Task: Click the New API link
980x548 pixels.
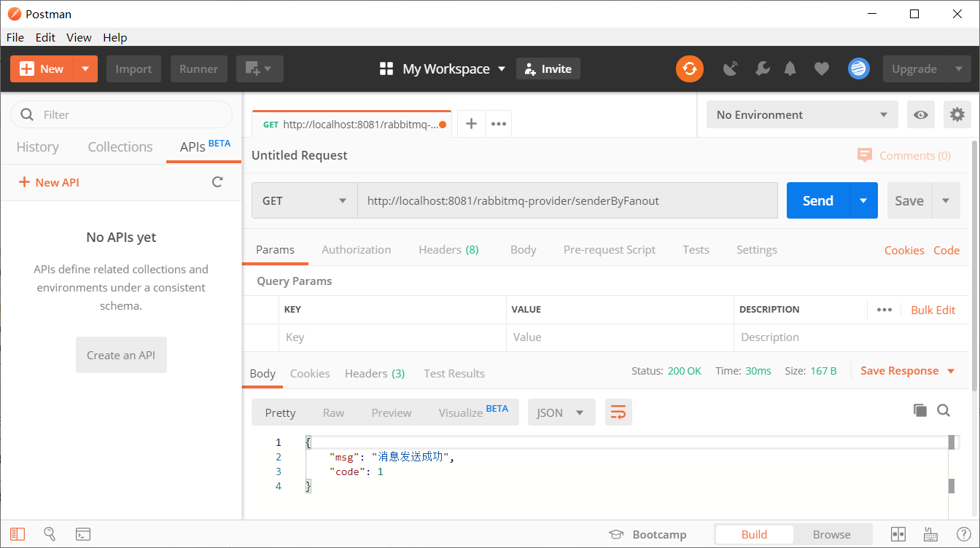Action: 49,182
